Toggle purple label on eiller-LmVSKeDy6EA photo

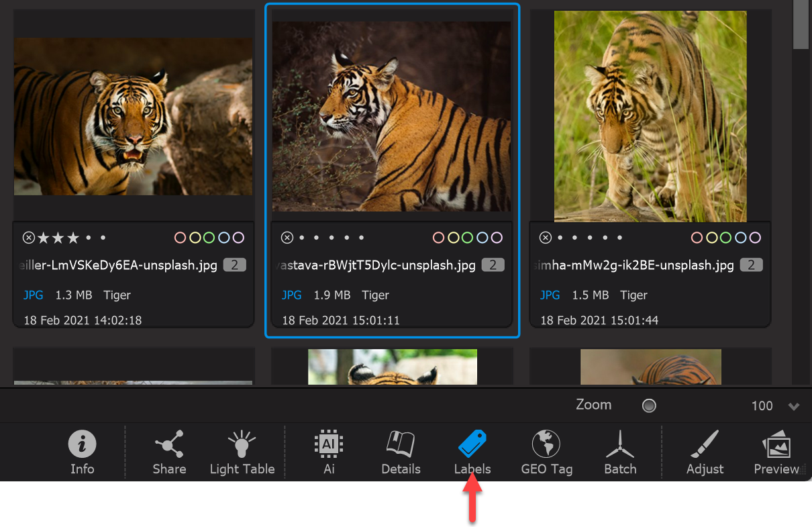click(x=238, y=238)
